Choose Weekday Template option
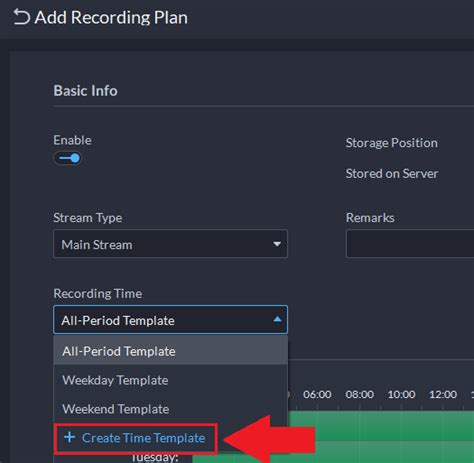This screenshot has width=474, height=463. click(170, 380)
